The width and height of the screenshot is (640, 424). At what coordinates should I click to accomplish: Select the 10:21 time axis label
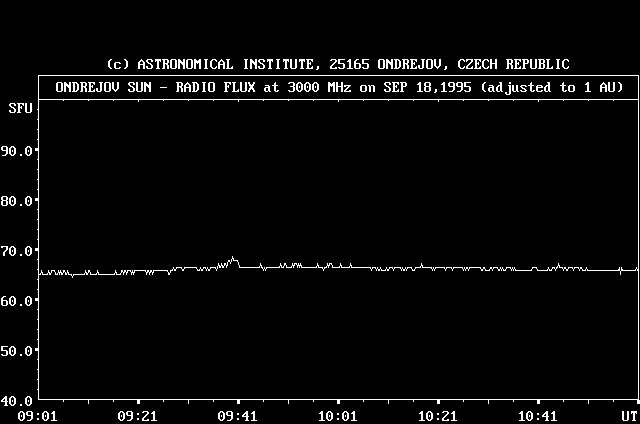(436, 415)
